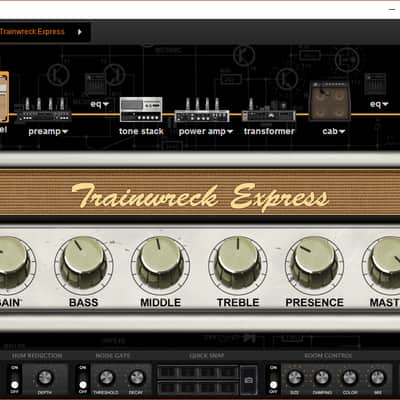Open the Trainwreck Express preset name field

[x=32, y=32]
